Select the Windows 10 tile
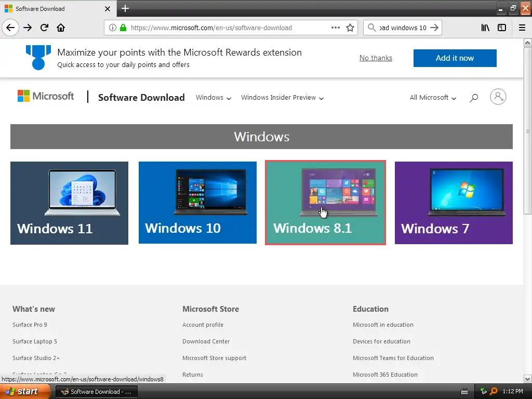This screenshot has height=399, width=532. tap(197, 203)
